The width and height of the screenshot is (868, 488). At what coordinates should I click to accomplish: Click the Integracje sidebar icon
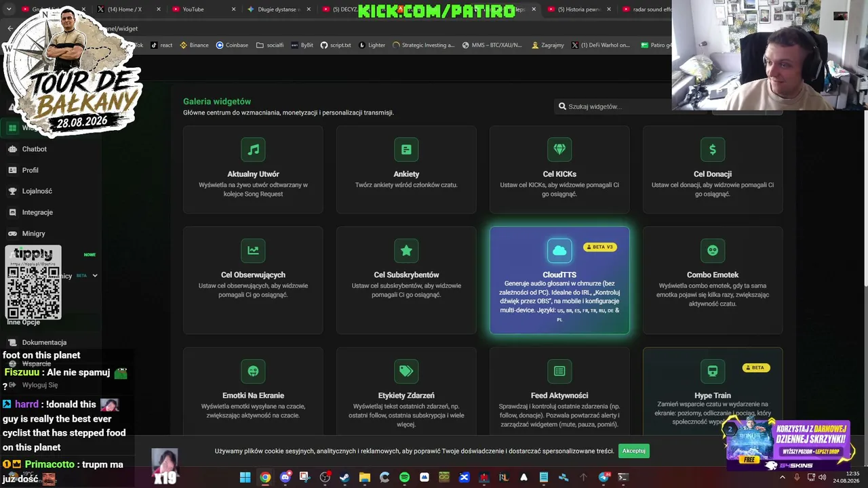(12, 212)
